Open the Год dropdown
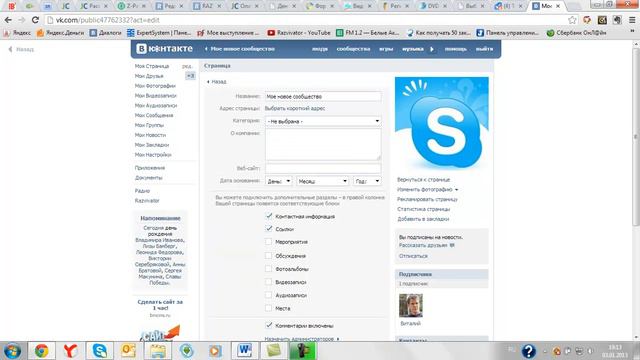The height and width of the screenshot is (360, 640). tap(367, 181)
